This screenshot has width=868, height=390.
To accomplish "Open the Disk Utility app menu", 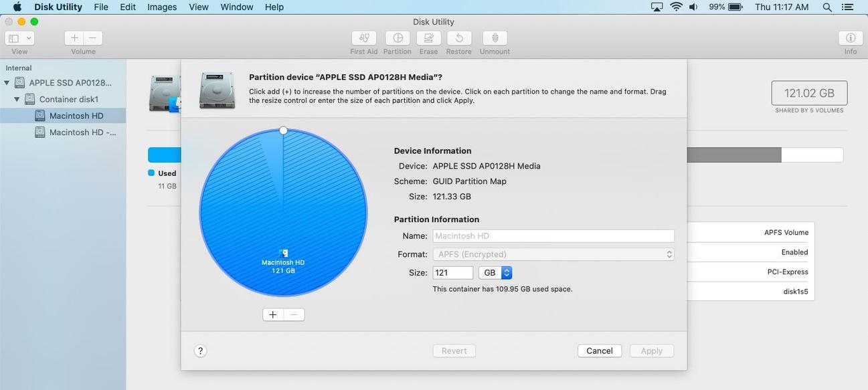I will pyautogui.click(x=58, y=7).
